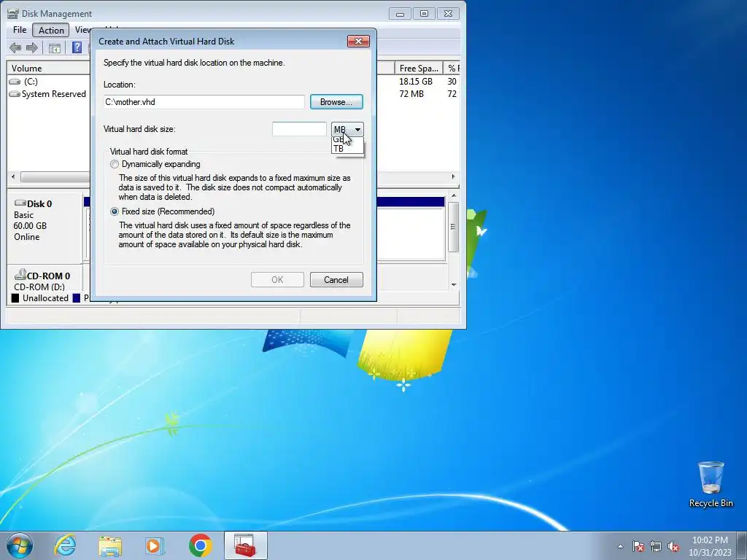Close the Create and Attach Virtual Hard Disk dialog

tap(358, 42)
